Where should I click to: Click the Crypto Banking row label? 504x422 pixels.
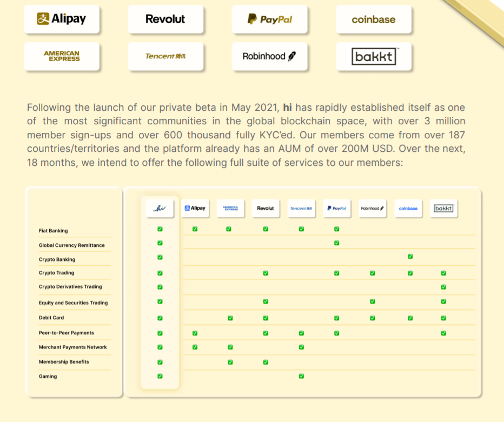[x=57, y=259]
